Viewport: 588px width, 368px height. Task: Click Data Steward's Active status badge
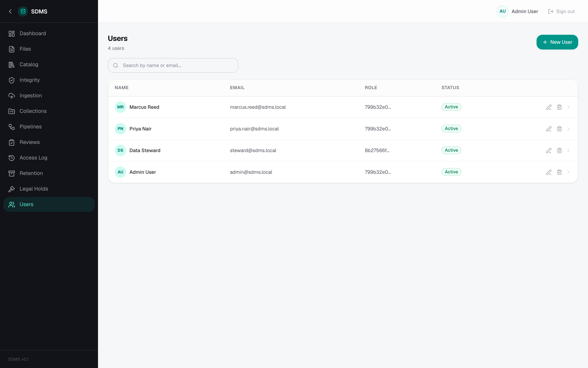pyautogui.click(x=451, y=150)
